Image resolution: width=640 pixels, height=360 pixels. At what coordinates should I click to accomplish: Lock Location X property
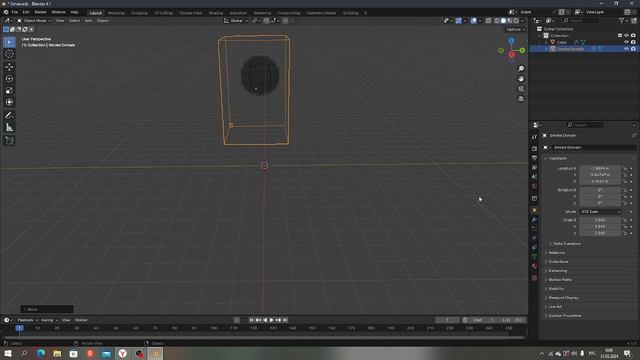(x=625, y=168)
